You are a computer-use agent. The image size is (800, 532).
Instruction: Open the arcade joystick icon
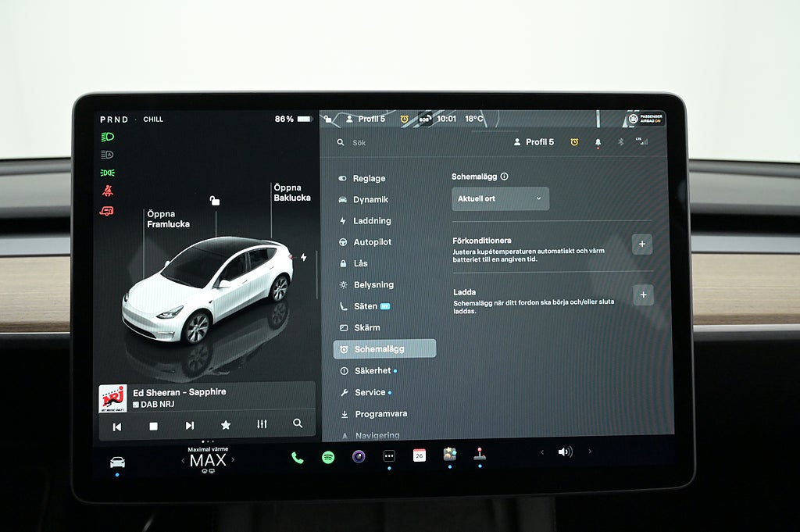(x=480, y=455)
